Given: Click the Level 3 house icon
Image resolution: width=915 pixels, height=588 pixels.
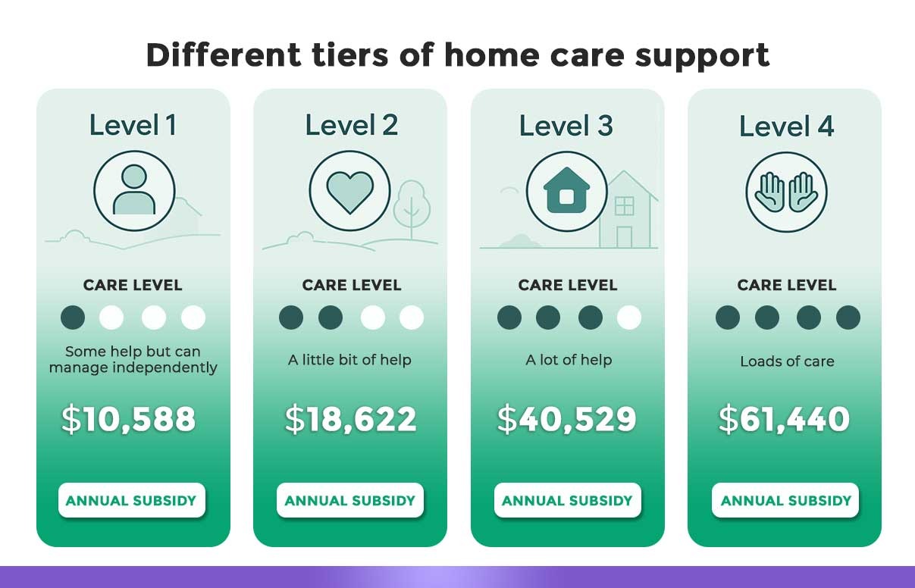Looking at the screenshot, I should [566, 192].
